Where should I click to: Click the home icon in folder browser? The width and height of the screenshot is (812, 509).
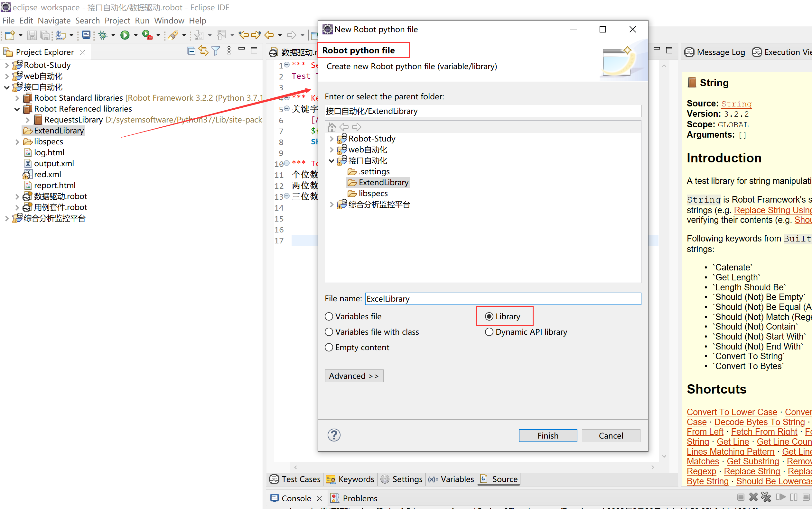click(331, 127)
